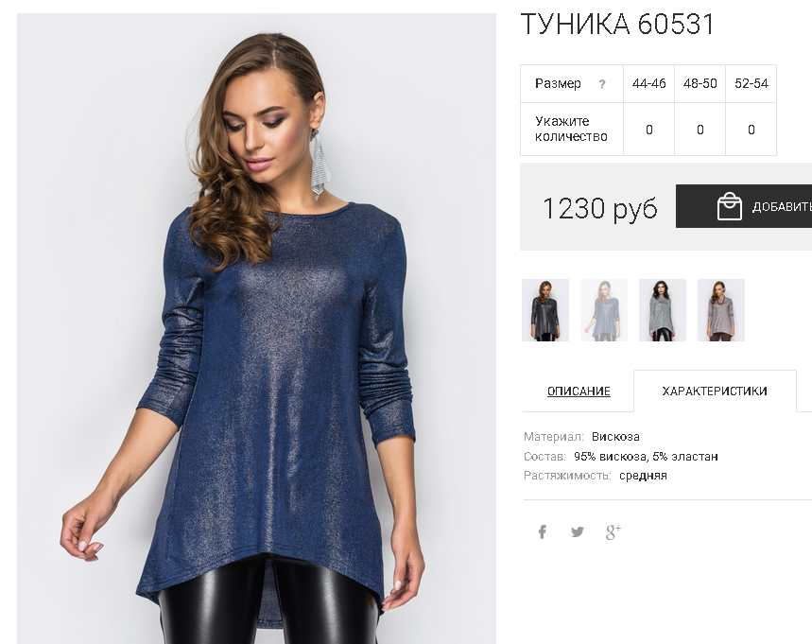812x644 pixels.
Task: Click the ДОБАВИТЬ add to cart button
Action: 744,206
